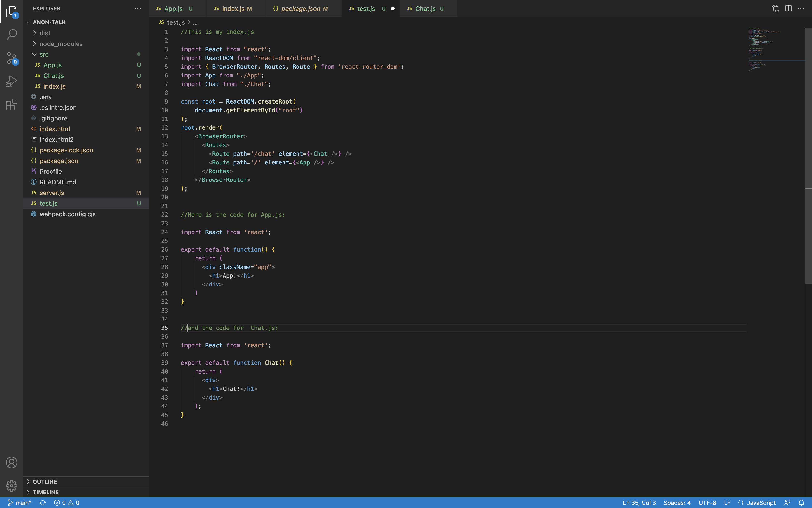Open the Manage gear icon

click(x=11, y=486)
